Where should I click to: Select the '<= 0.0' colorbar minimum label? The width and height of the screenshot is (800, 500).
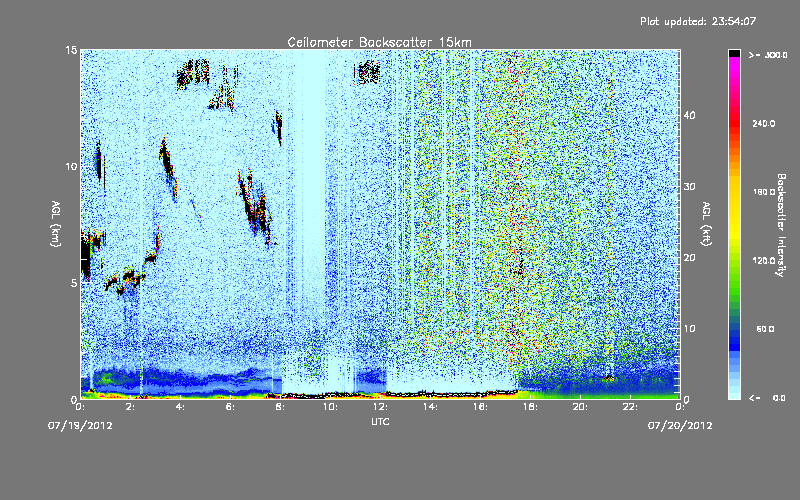pos(768,397)
